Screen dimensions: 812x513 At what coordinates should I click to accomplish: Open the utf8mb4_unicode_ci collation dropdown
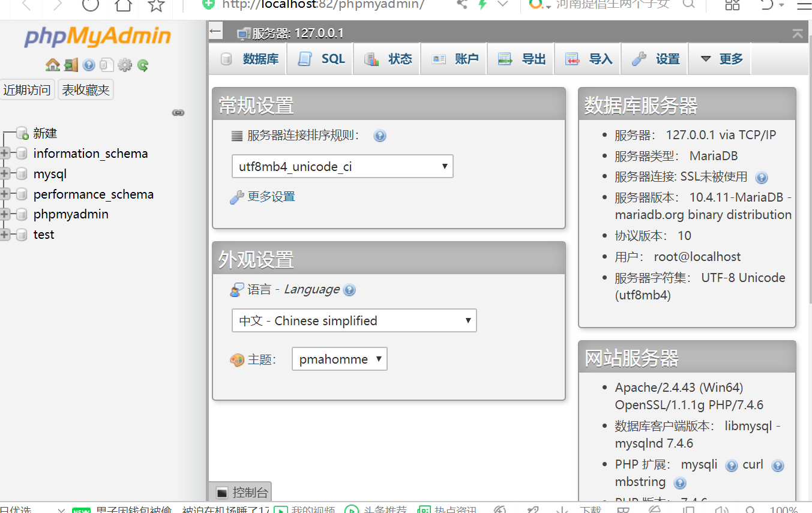(x=343, y=167)
